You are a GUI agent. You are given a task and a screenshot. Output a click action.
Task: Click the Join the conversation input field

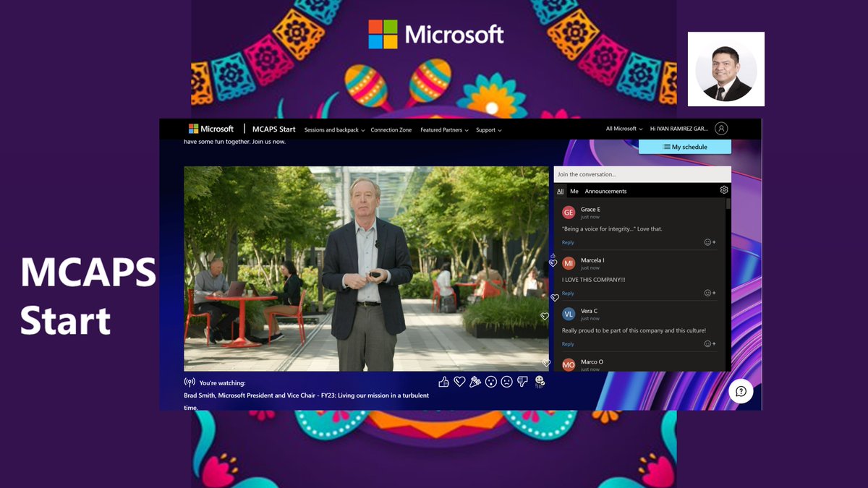coord(642,174)
